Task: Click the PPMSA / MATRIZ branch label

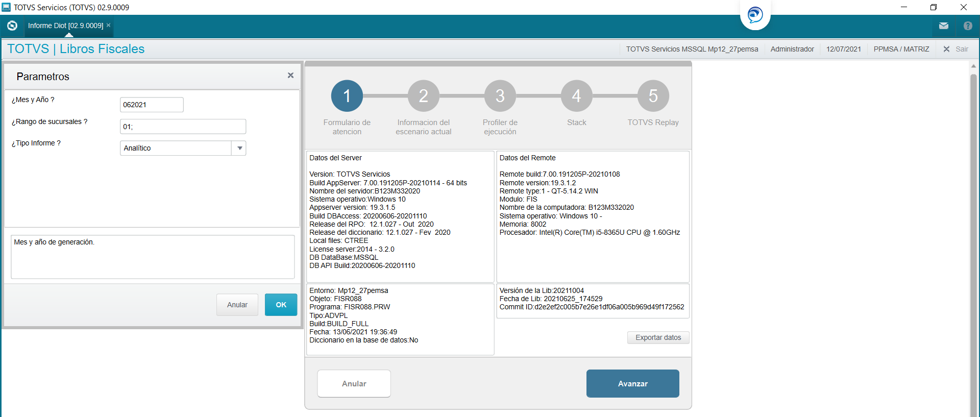Action: (901, 49)
